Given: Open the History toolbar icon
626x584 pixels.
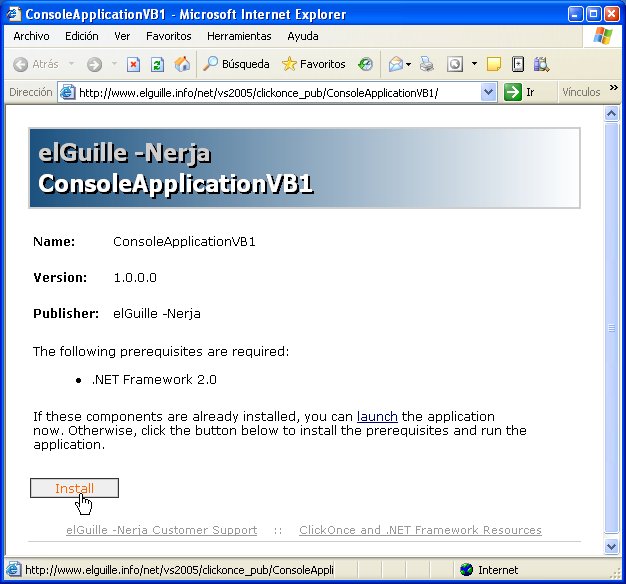Looking at the screenshot, I should [x=365, y=64].
